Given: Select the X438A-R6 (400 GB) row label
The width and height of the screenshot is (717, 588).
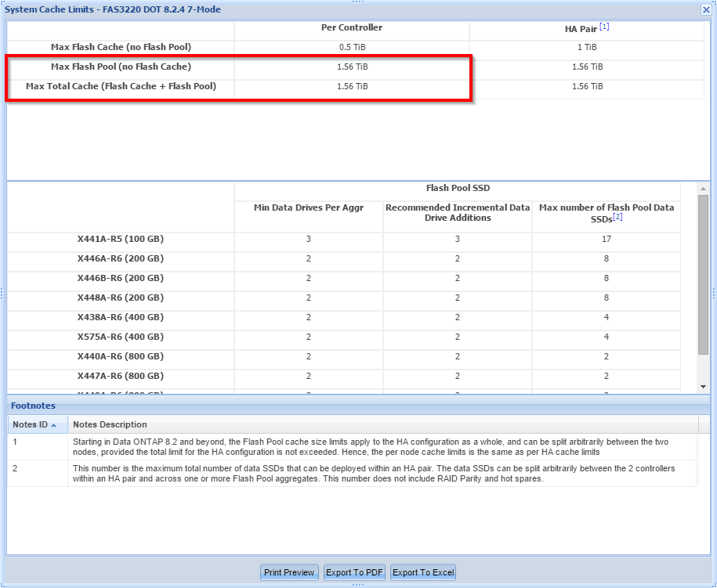Looking at the screenshot, I should (x=121, y=317).
